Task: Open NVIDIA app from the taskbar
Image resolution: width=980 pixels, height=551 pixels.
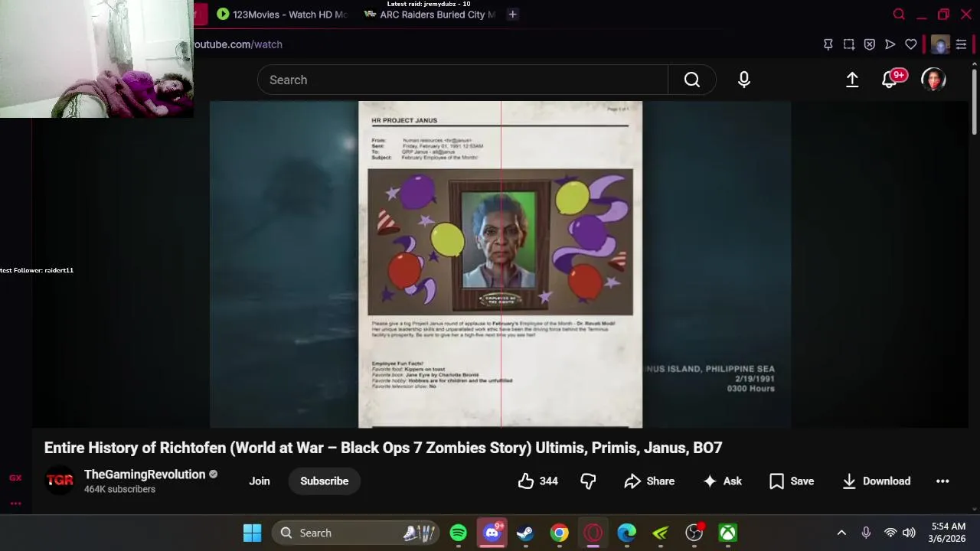Action: (661, 533)
